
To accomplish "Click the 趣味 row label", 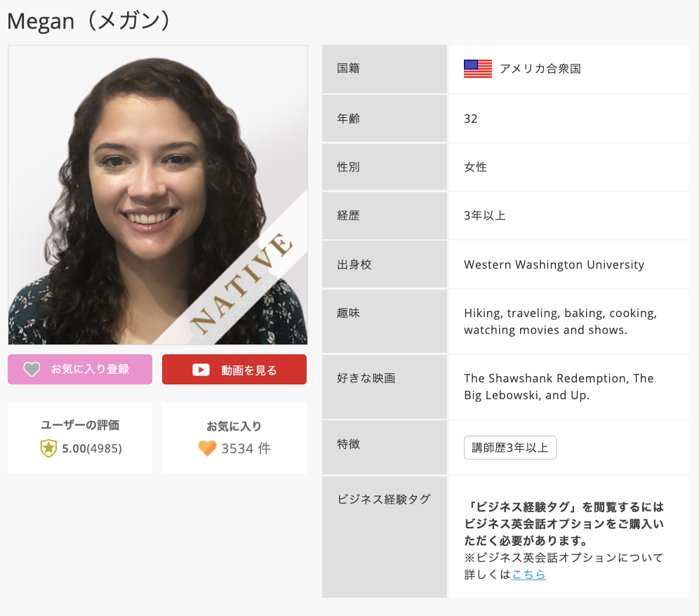I will click(x=348, y=313).
